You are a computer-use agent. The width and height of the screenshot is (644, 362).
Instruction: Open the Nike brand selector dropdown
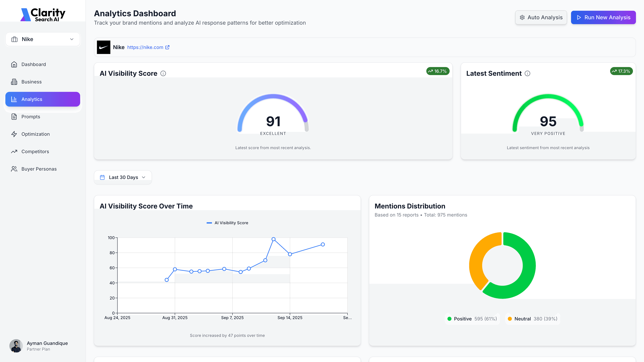point(43,39)
